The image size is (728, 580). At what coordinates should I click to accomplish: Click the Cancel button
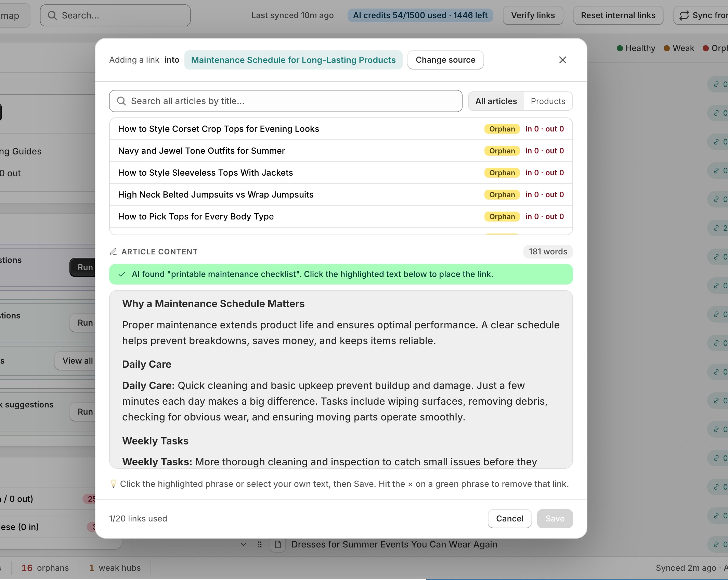click(509, 519)
